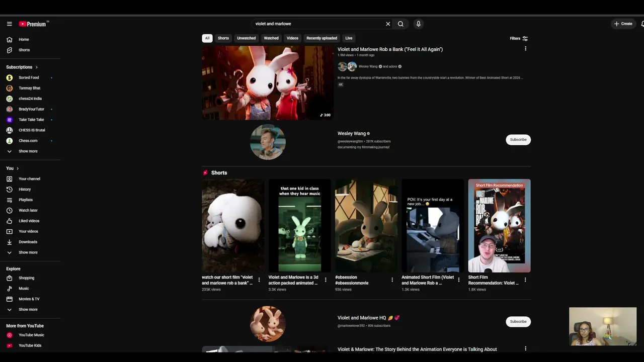Open Liked videos
This screenshot has height=362, width=644.
pyautogui.click(x=30, y=221)
